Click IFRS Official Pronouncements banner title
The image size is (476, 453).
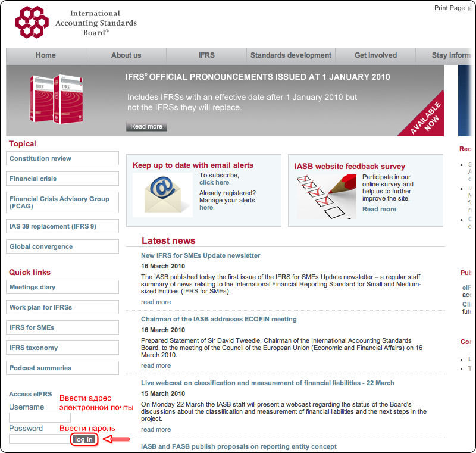(x=258, y=77)
